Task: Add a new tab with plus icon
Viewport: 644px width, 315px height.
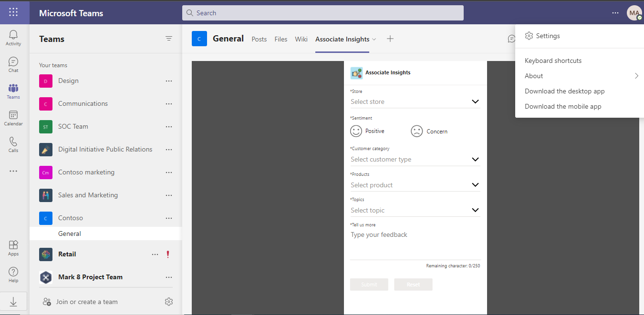Action: (x=390, y=39)
